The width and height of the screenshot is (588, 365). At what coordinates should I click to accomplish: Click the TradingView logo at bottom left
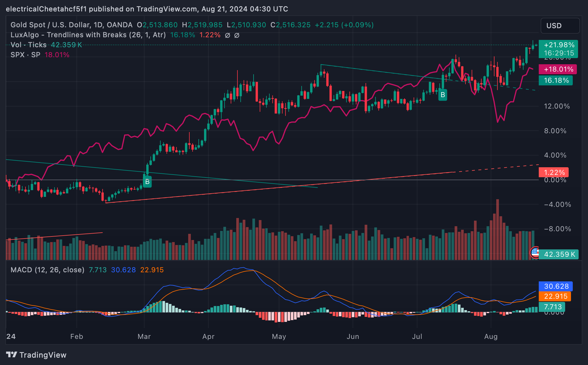(36, 355)
